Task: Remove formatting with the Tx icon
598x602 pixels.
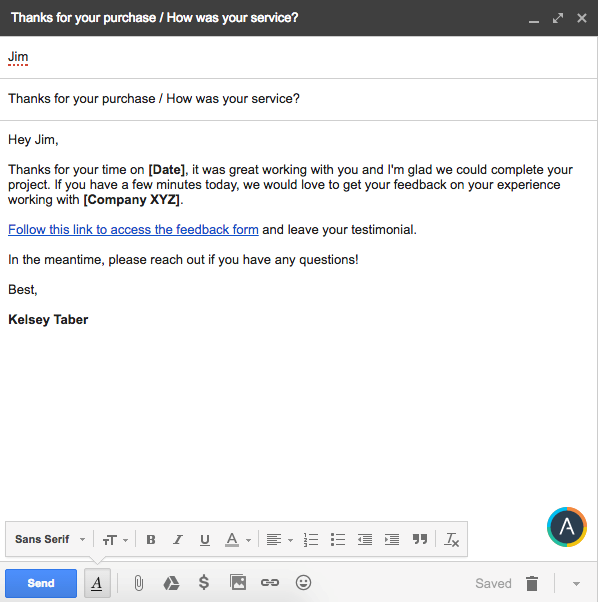Action: 451,539
